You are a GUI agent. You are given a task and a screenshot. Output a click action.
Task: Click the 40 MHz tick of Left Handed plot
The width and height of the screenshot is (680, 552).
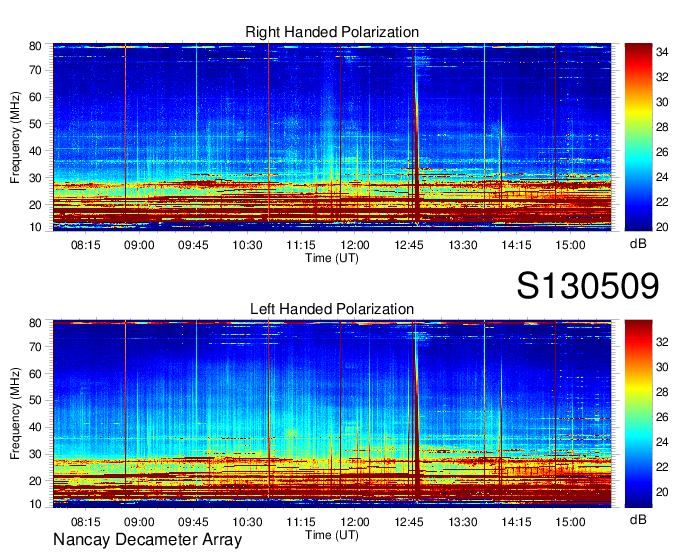[35, 427]
